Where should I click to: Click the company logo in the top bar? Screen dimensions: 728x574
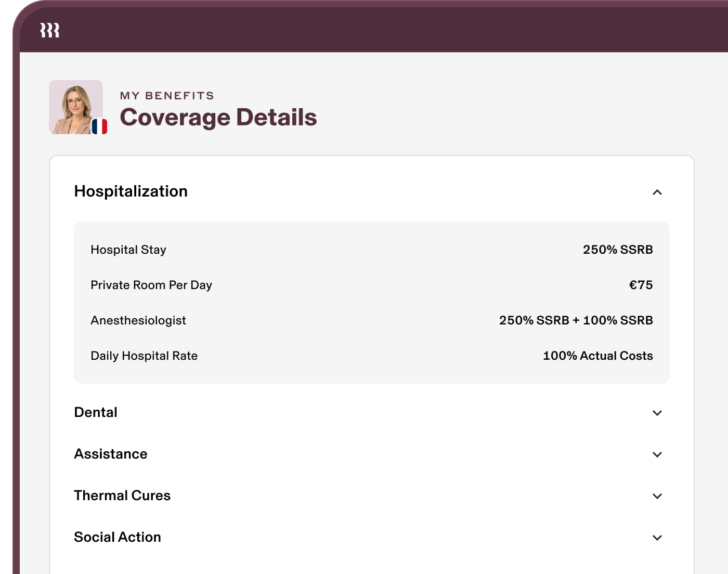[x=50, y=30]
